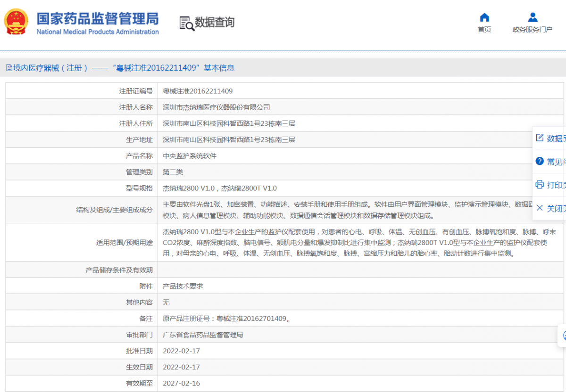Click the document icon before 境内医疗器械

tap(9, 68)
